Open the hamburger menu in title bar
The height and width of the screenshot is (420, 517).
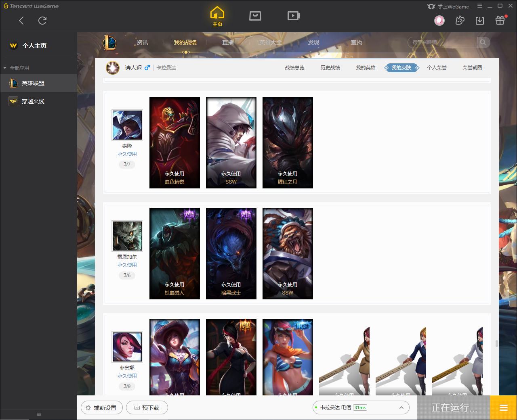[480, 6]
